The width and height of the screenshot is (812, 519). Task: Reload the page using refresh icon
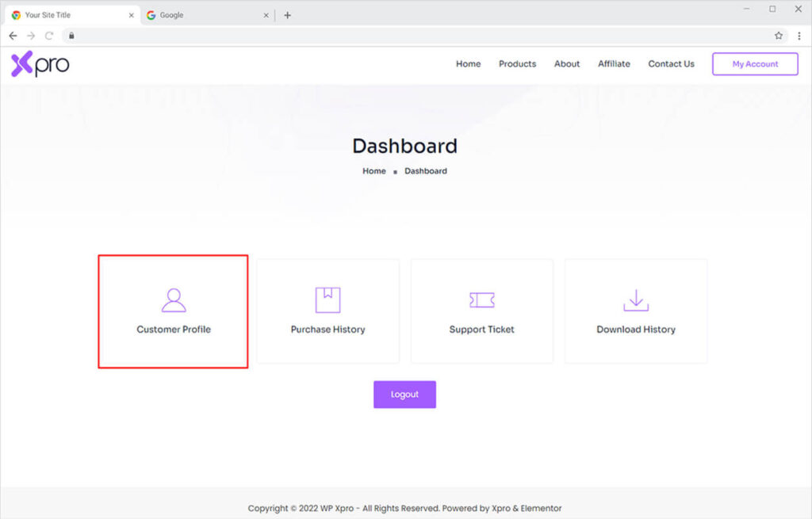[x=49, y=36]
